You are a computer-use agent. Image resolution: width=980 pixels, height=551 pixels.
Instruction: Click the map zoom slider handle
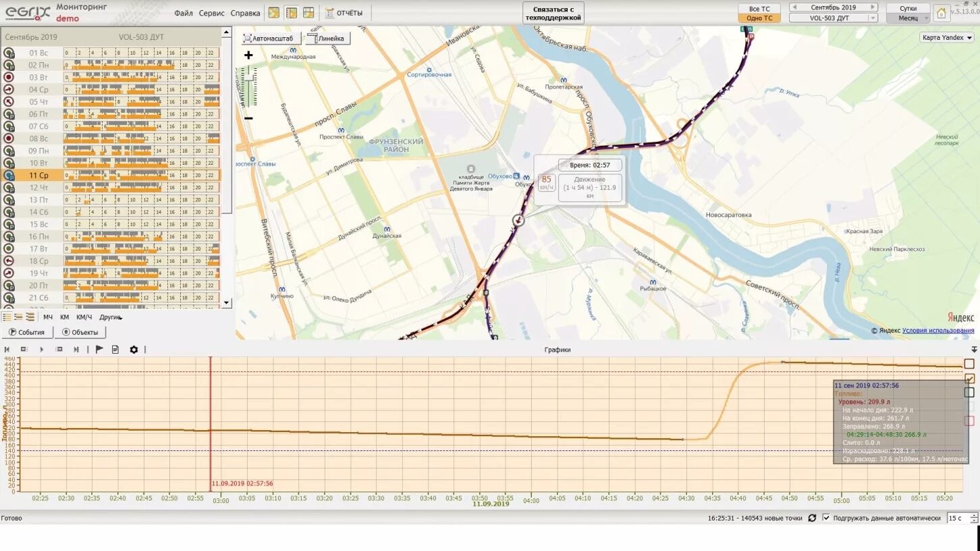[248, 78]
